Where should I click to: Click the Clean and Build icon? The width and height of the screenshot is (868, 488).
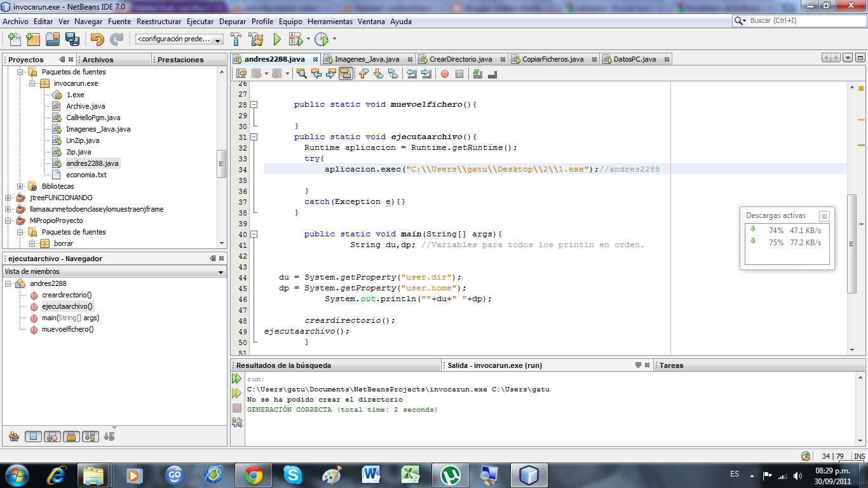256,39
